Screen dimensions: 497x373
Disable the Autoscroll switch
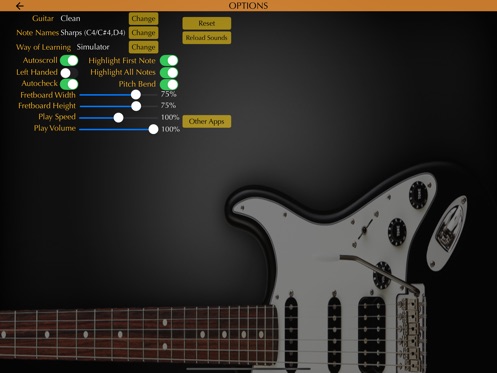[x=69, y=61]
